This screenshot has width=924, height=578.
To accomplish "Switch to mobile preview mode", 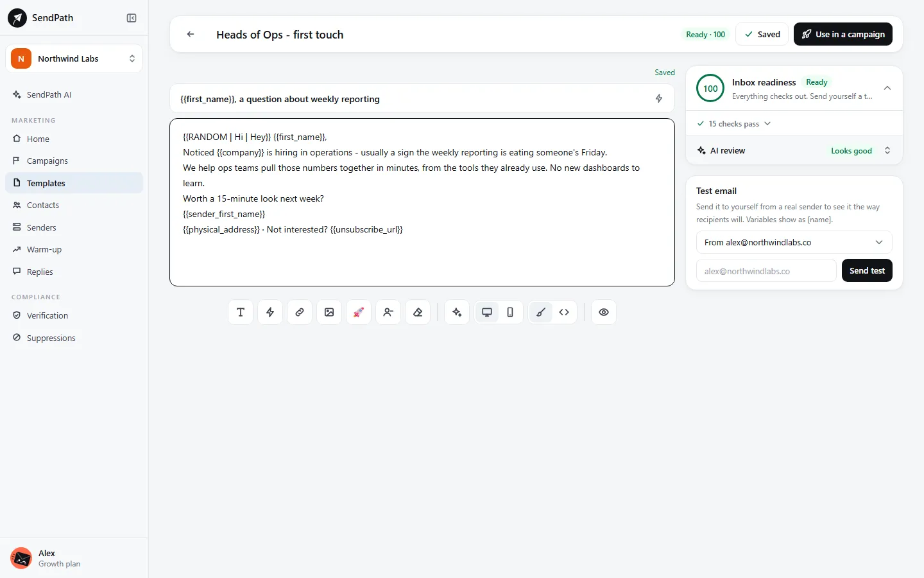I will click(x=510, y=312).
